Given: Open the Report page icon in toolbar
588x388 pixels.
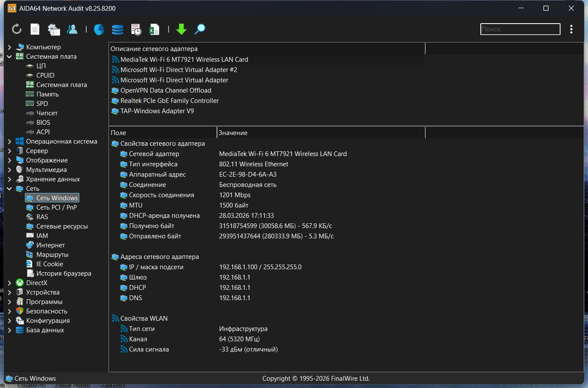Looking at the screenshot, I should point(35,29).
